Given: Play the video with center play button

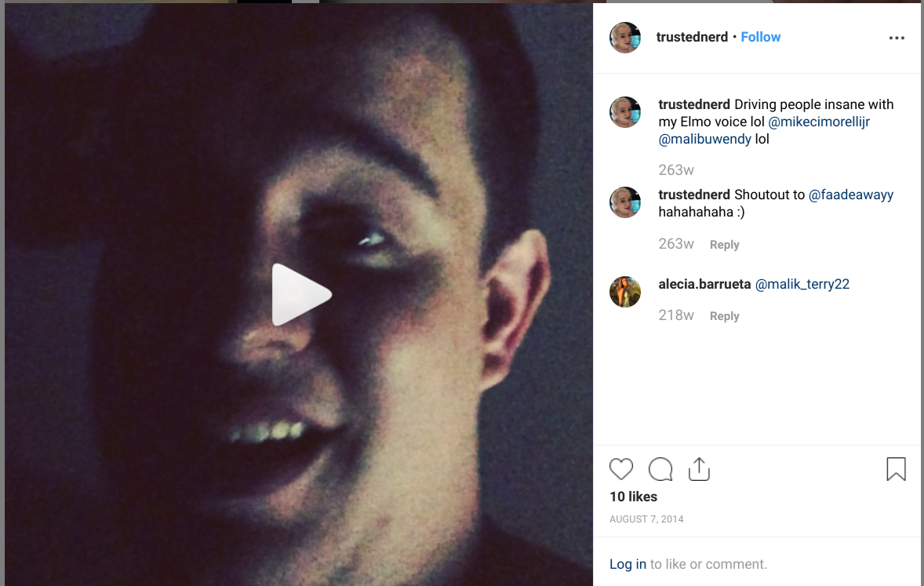Looking at the screenshot, I should pos(300,294).
